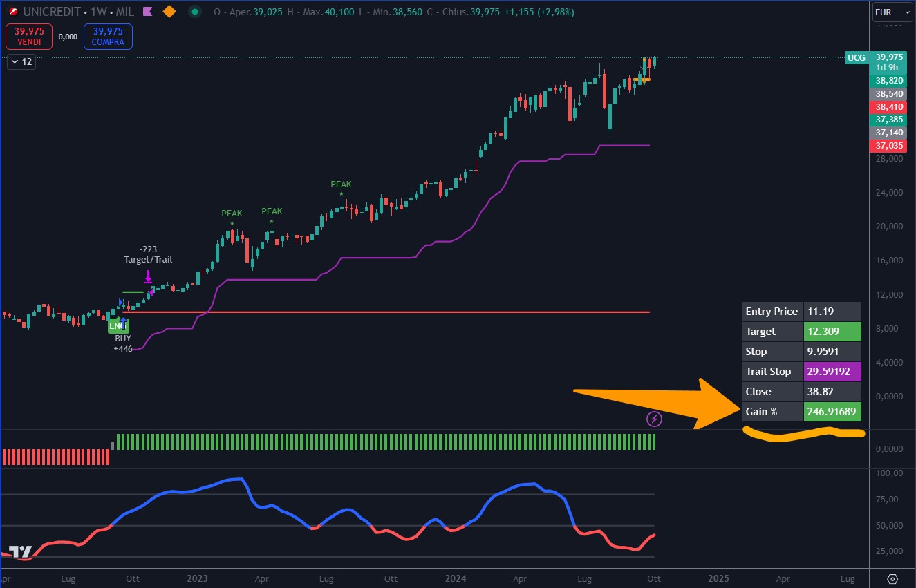Open time axis settings gear icon
Viewport: 916px width, 588px height.
[892, 578]
